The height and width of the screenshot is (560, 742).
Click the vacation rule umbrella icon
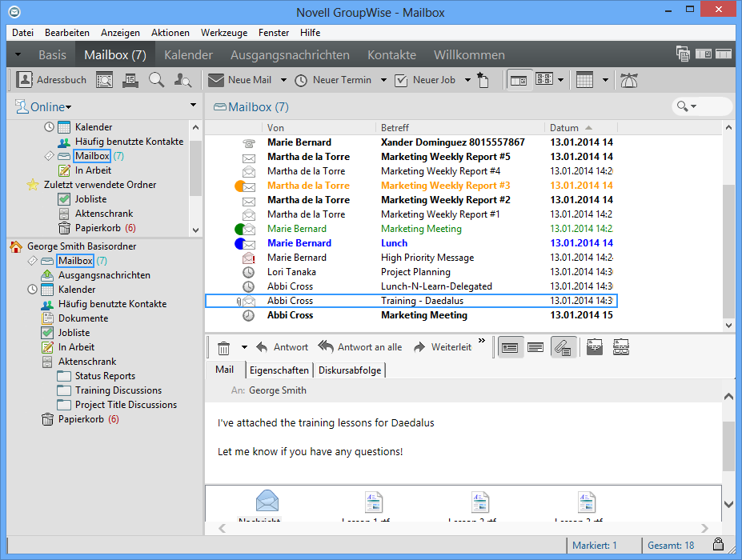coord(629,80)
